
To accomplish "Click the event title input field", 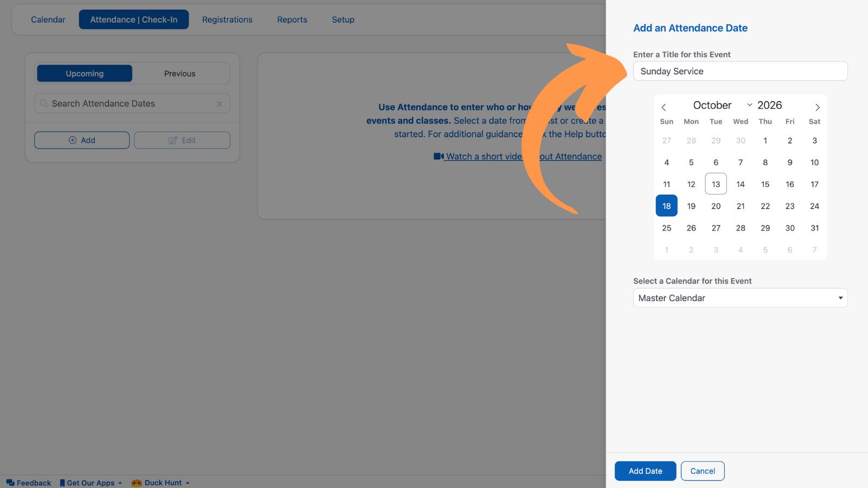I will pos(740,71).
